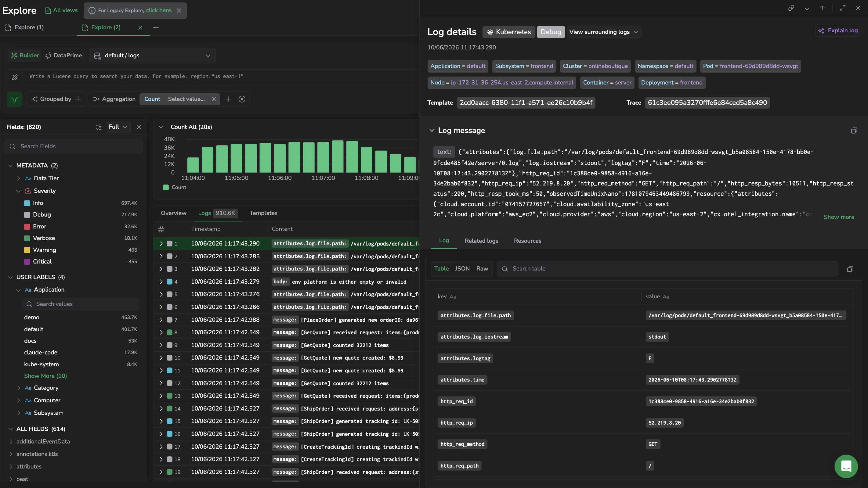Select Table view for log

(x=441, y=269)
